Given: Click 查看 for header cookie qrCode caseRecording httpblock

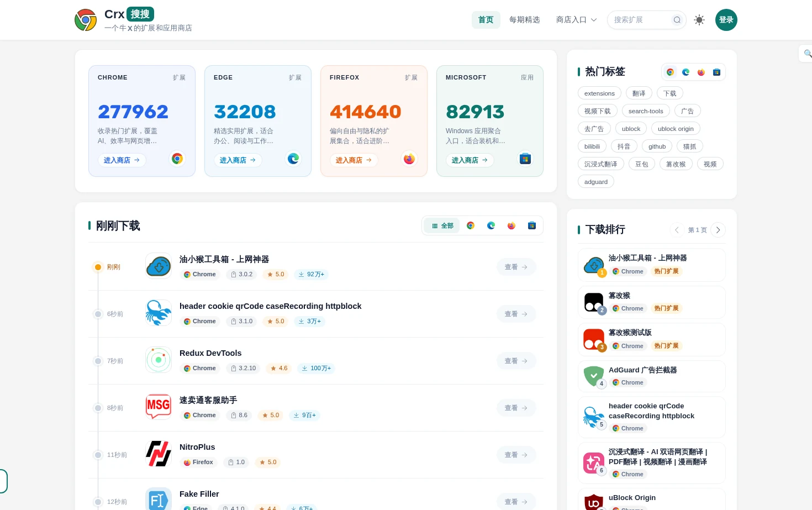Looking at the screenshot, I should pyautogui.click(x=516, y=314).
